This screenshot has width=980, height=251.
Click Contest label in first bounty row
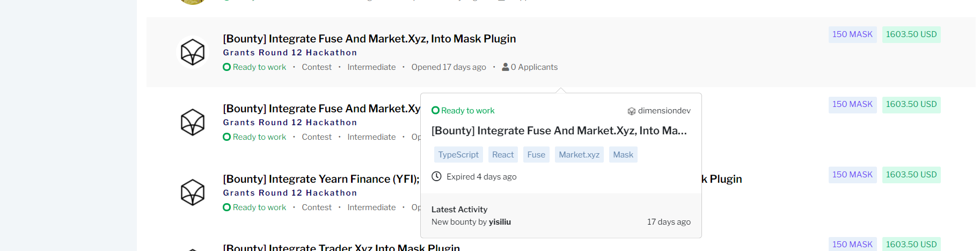(317, 67)
